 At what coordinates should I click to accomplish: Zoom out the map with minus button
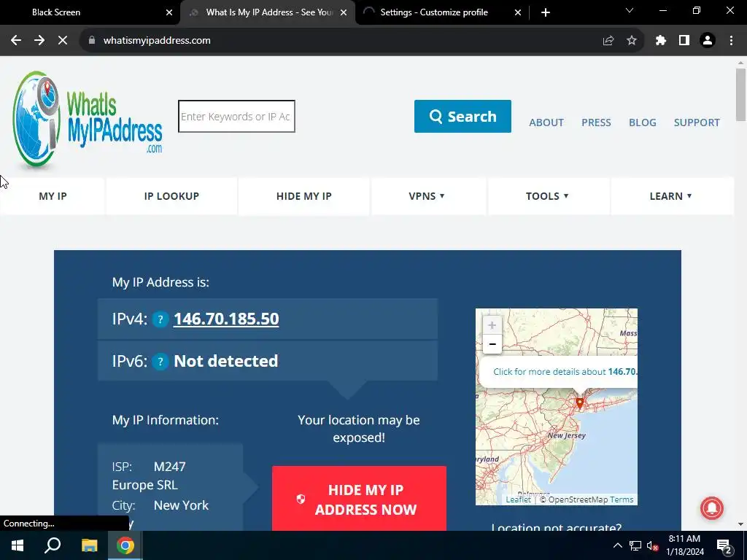[492, 344]
